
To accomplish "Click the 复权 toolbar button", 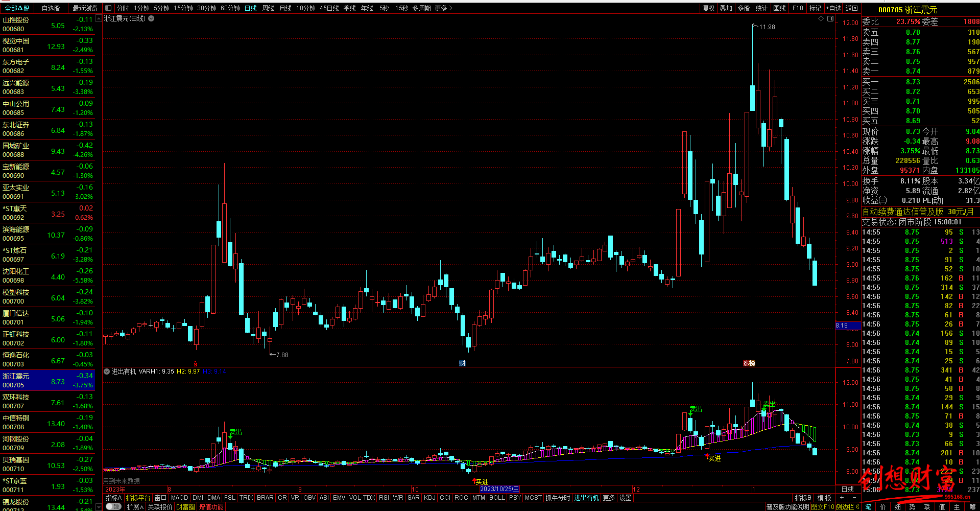I will pyautogui.click(x=708, y=8).
